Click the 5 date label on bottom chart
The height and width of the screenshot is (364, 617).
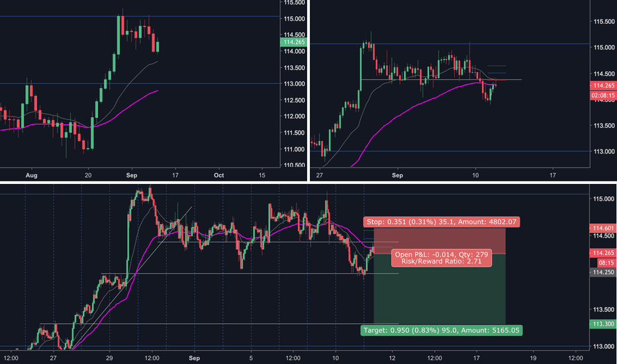coord(251,358)
